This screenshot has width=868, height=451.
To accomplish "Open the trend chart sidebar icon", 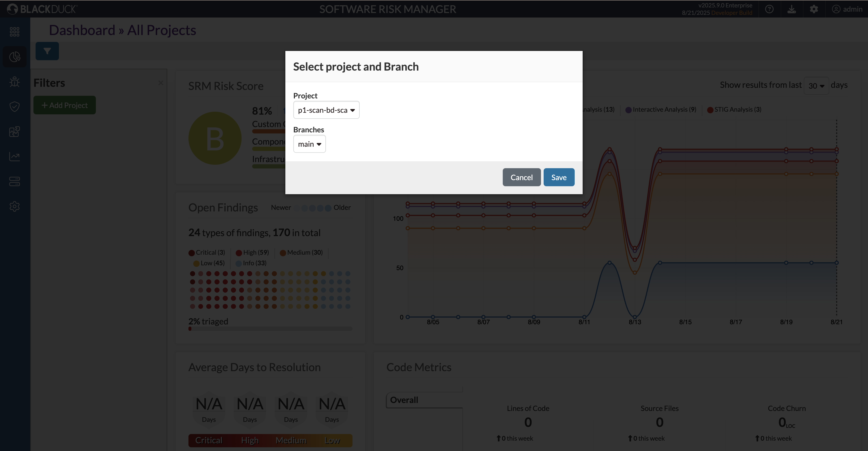I will pos(15,156).
